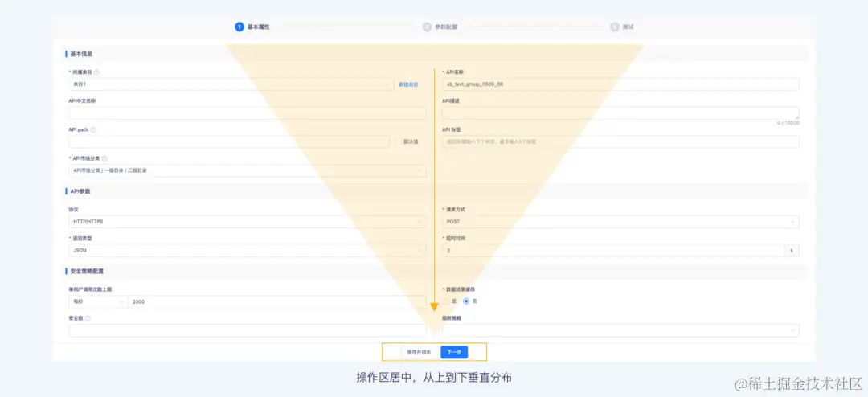Select 否 for 数据结果缓存
Screen dimensions: 868x397
pyautogui.click(x=466, y=301)
